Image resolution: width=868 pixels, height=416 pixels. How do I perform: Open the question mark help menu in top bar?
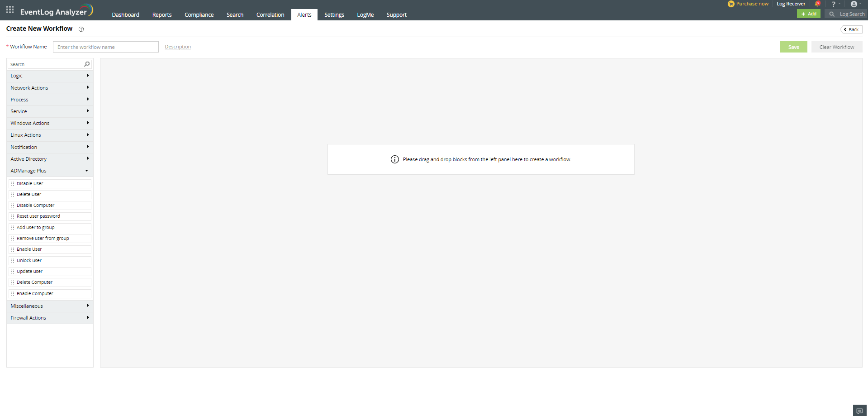834,4
